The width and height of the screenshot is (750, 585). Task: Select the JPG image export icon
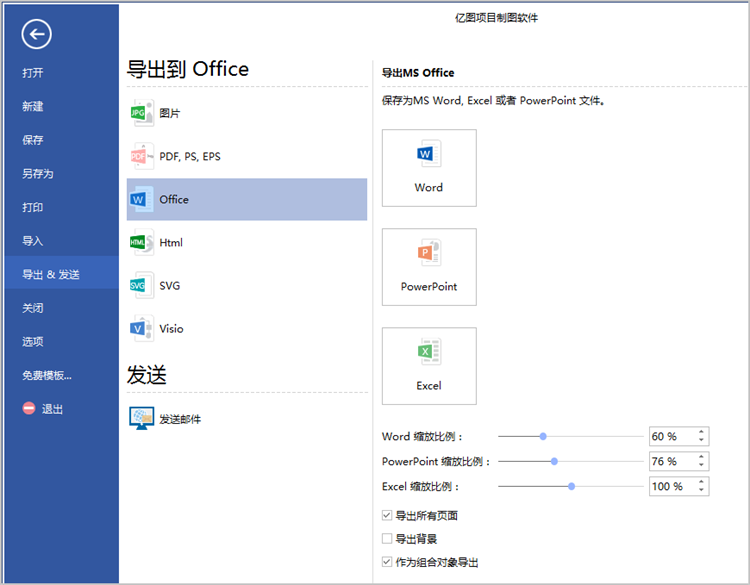pos(142,113)
